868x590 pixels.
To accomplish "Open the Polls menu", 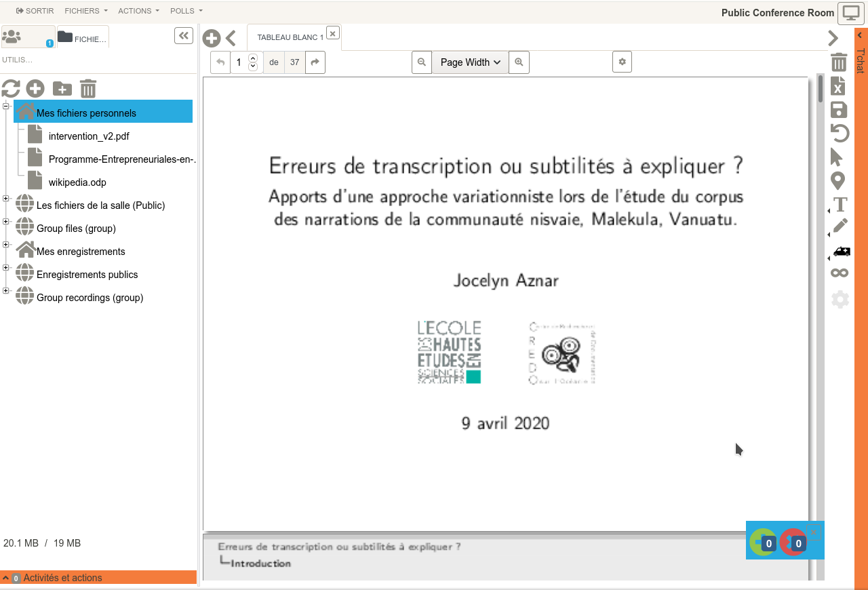I will click(186, 11).
